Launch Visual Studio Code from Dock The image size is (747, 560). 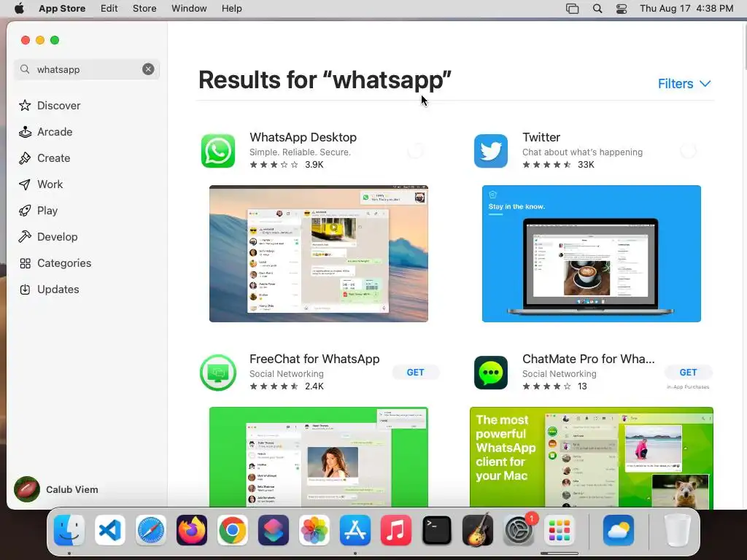110,530
